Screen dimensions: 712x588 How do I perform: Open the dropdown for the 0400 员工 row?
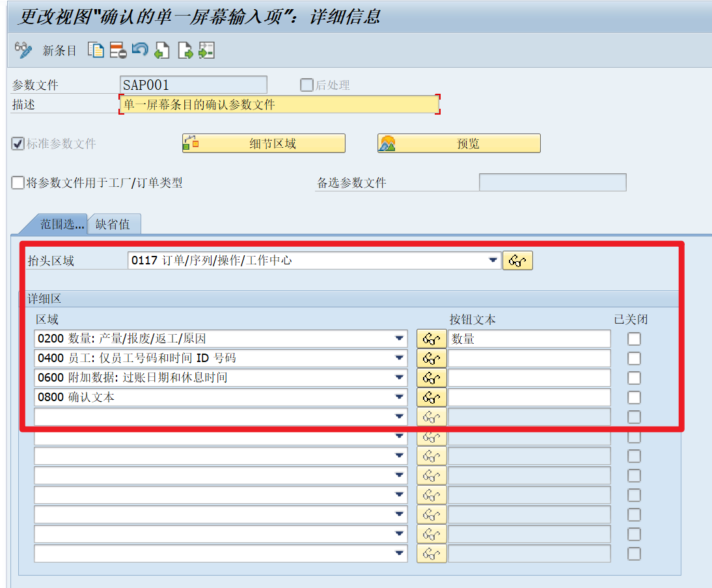(x=398, y=357)
